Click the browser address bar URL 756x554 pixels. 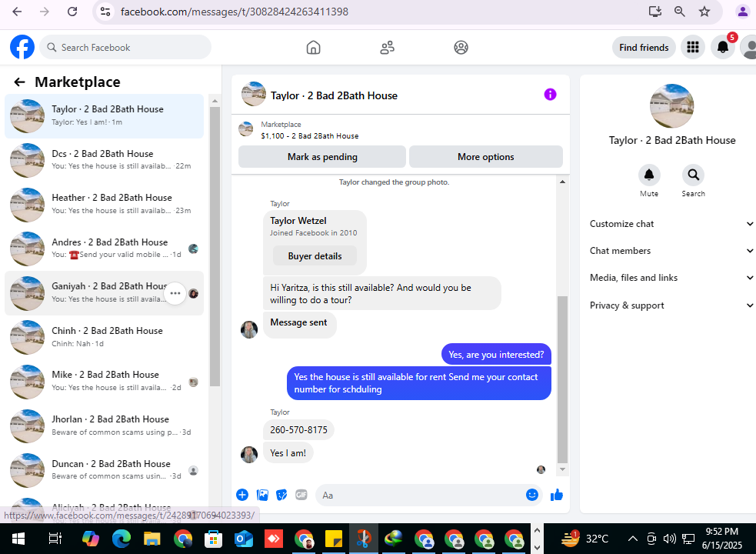[x=235, y=12]
